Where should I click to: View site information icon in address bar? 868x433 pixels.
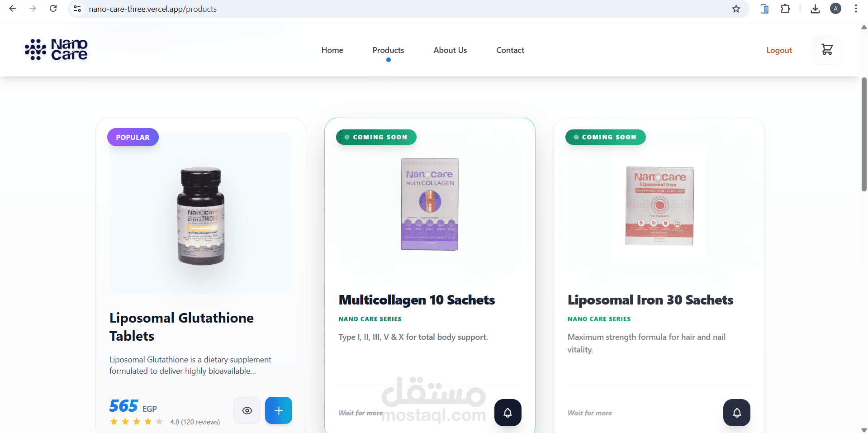click(77, 9)
